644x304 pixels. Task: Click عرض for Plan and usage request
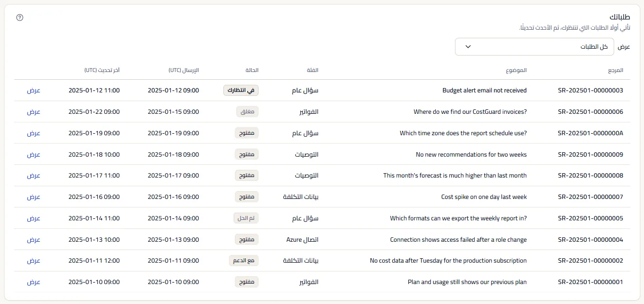[34, 282]
